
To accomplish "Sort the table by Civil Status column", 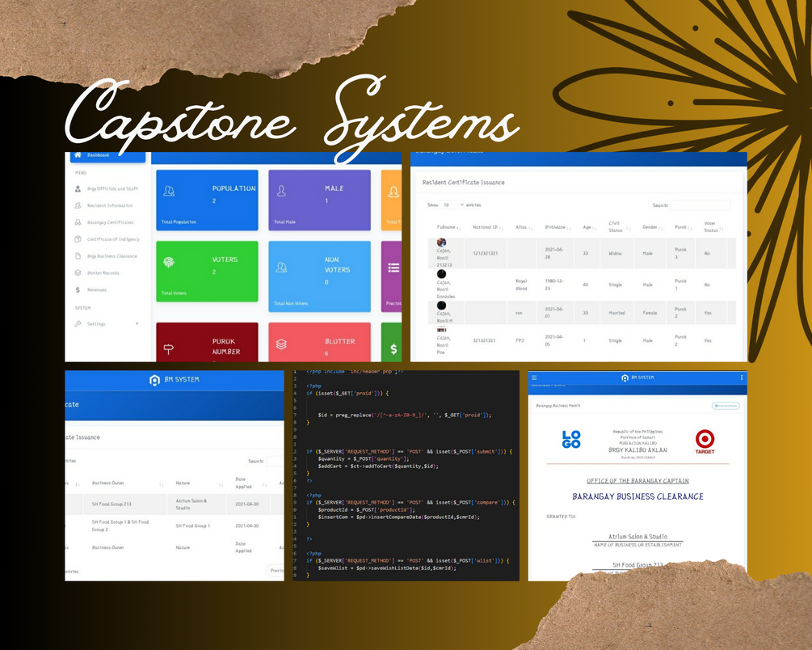I will (619, 226).
